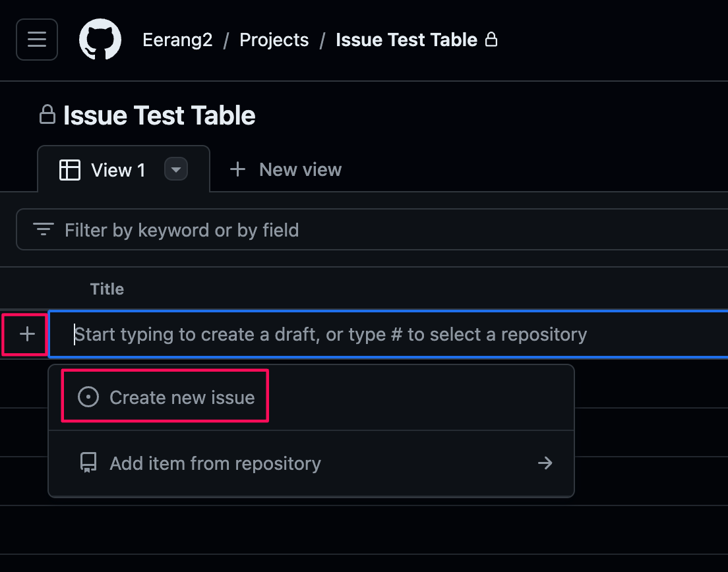Click New view to add a view
Image resolution: width=728 pixels, height=572 pixels.
pos(285,169)
